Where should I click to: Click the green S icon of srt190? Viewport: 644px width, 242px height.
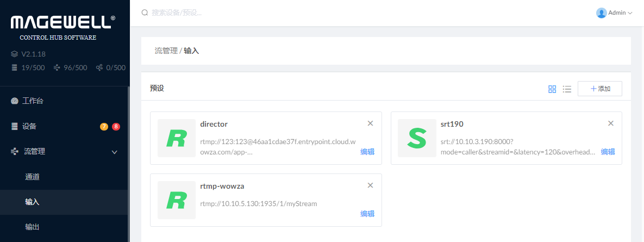tap(417, 139)
